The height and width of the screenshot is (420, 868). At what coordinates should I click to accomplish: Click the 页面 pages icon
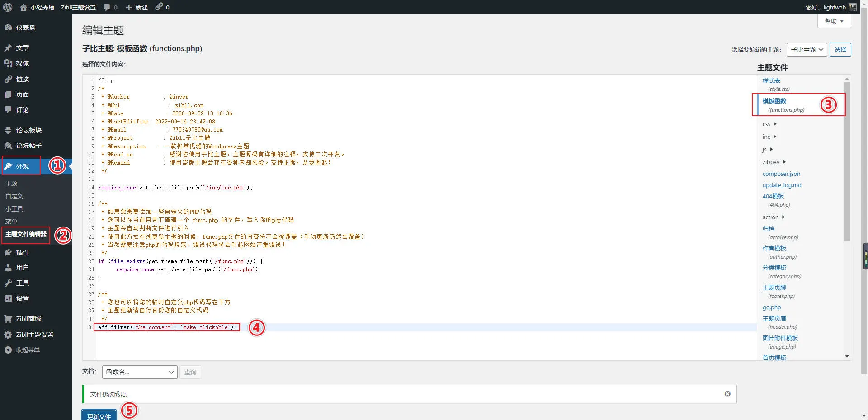coord(8,94)
